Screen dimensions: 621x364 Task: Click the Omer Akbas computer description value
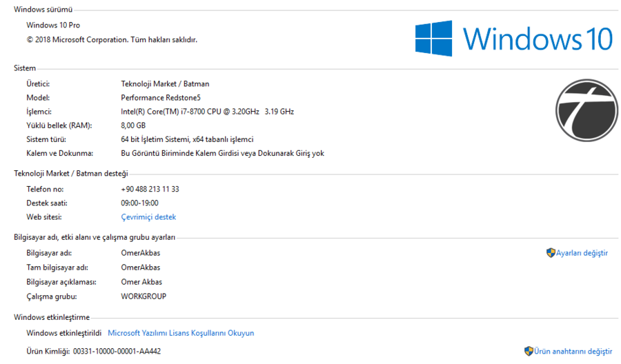click(141, 282)
